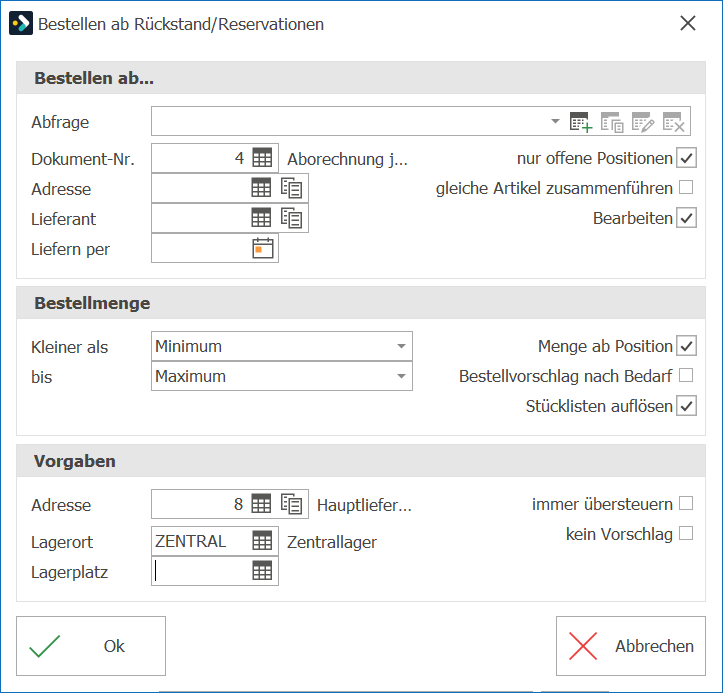The width and height of the screenshot is (723, 693).
Task: Open lookup grid for Lagerort
Action: click(x=262, y=540)
